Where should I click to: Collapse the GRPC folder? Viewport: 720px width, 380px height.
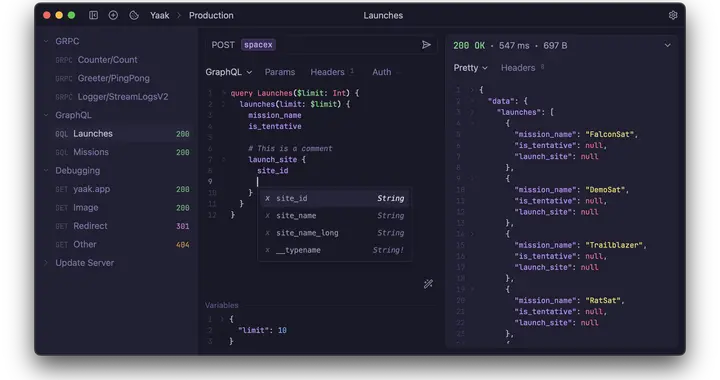[46, 41]
